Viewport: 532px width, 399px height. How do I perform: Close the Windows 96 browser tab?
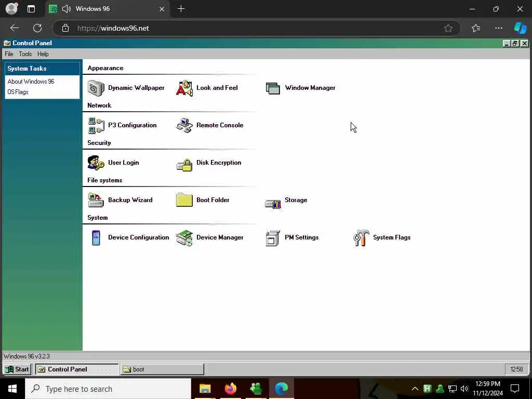click(162, 9)
